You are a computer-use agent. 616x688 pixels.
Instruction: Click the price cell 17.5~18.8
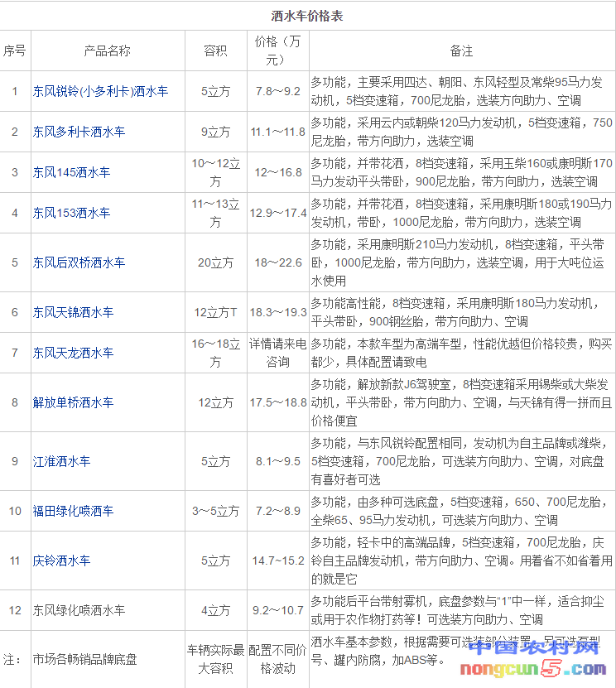[x=277, y=402]
